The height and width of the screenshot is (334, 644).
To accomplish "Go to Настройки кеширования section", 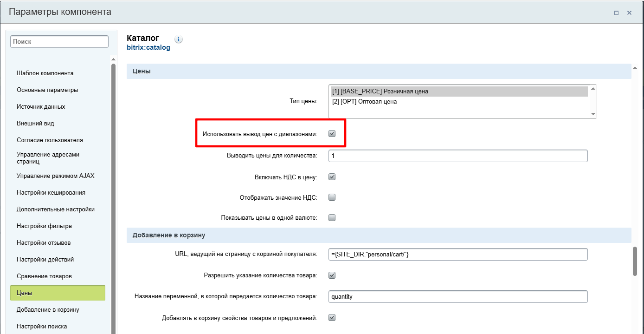I will coord(51,193).
